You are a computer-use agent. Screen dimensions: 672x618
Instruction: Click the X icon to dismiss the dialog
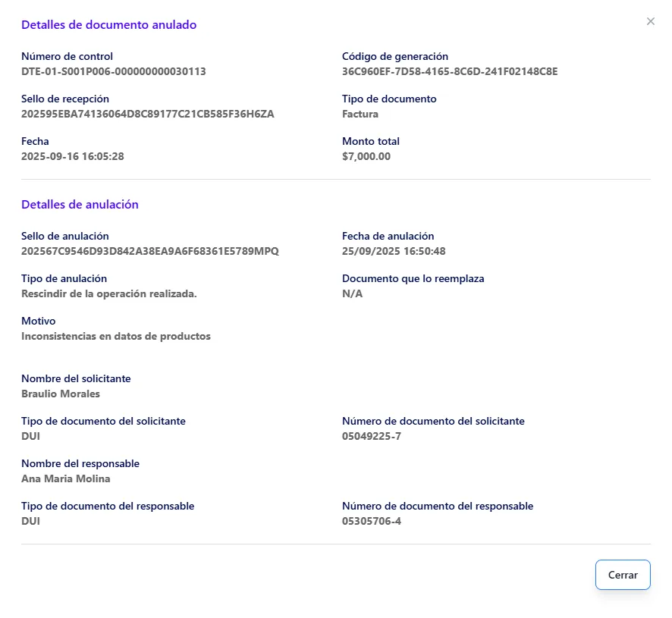point(650,21)
